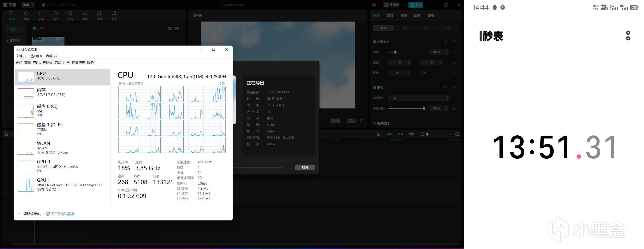Open the Filters (滤镜) tool icon
Image resolution: width=644 pixels, height=249 pixels.
click(x=100, y=15)
